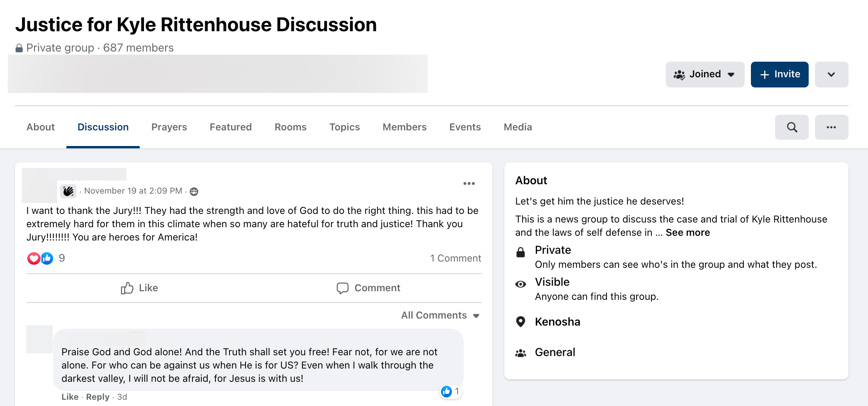Click the thumbs-up reaction count on the comment
Image resolution: width=868 pixels, height=406 pixels.
click(450, 392)
